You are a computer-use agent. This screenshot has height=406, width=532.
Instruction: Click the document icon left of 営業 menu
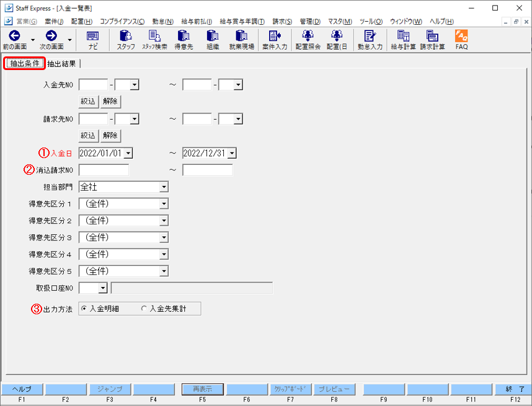pyautogui.click(x=9, y=21)
